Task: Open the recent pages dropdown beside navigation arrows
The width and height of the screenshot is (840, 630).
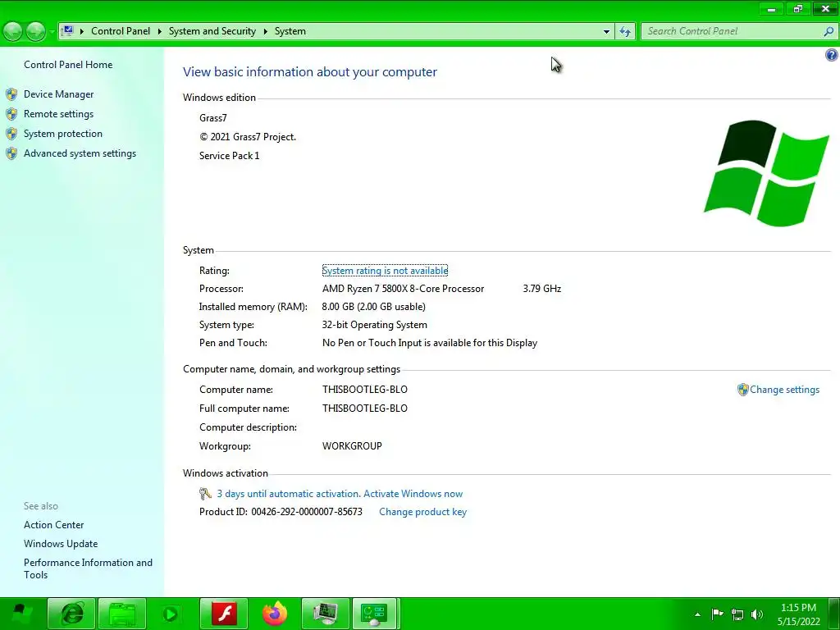Action: click(x=52, y=32)
